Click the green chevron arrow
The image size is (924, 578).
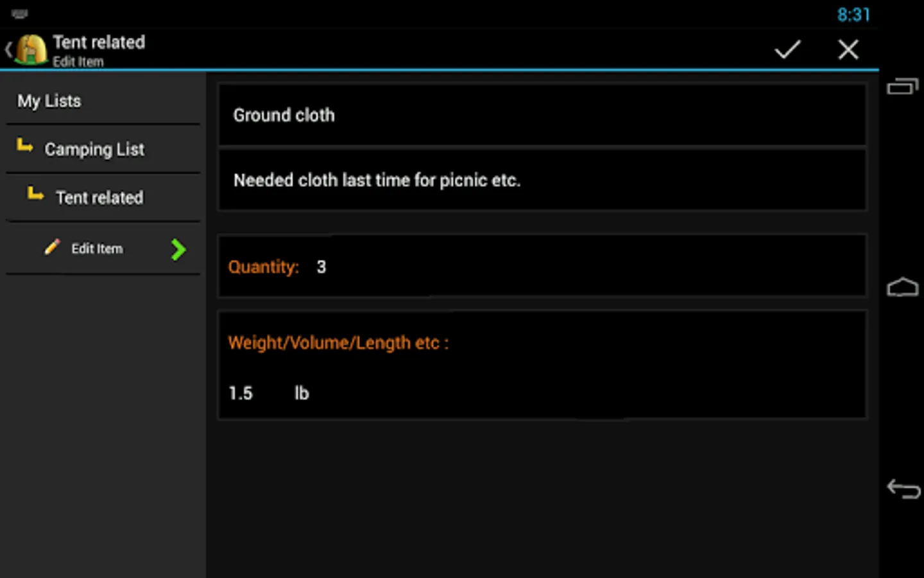click(x=178, y=249)
